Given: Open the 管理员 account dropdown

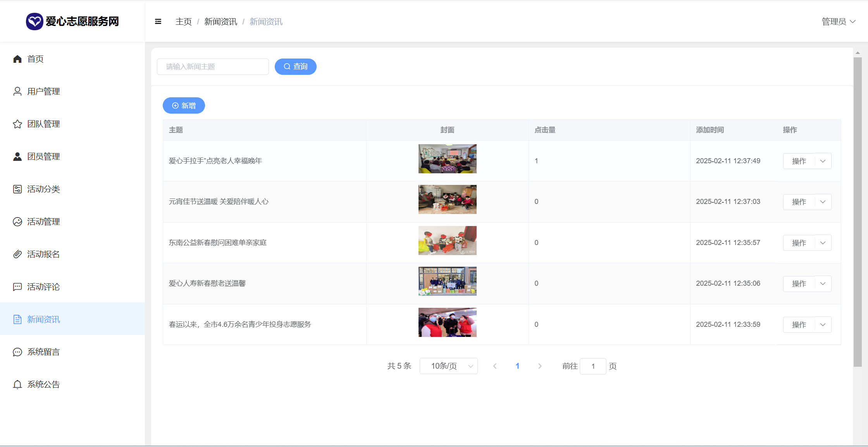Looking at the screenshot, I should (838, 22).
